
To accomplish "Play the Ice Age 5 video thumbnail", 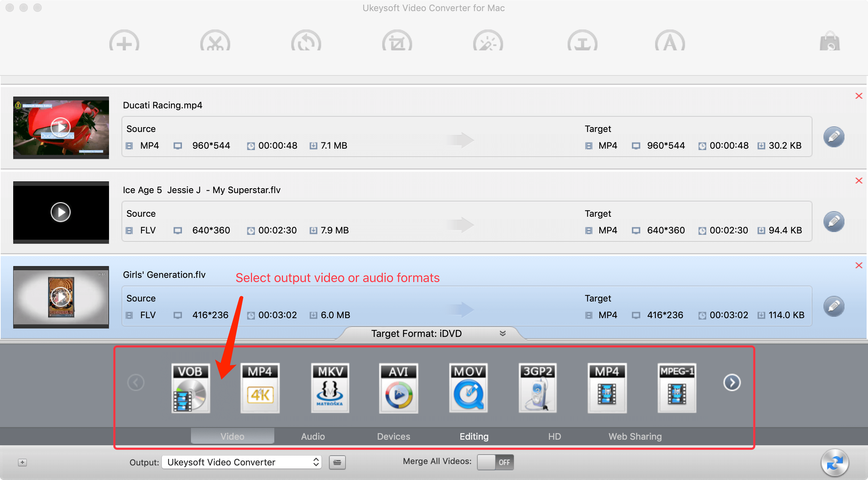I will (61, 212).
